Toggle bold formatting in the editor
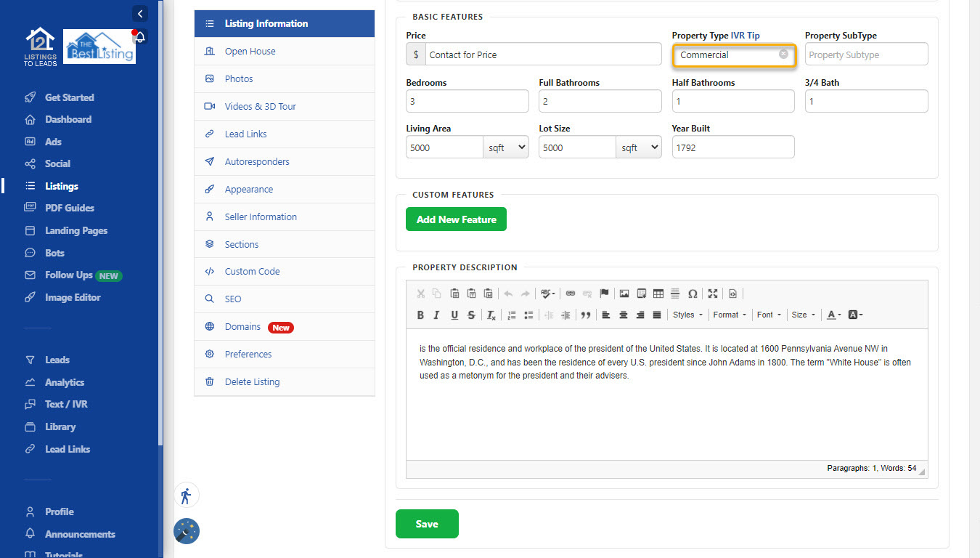 [x=420, y=315]
